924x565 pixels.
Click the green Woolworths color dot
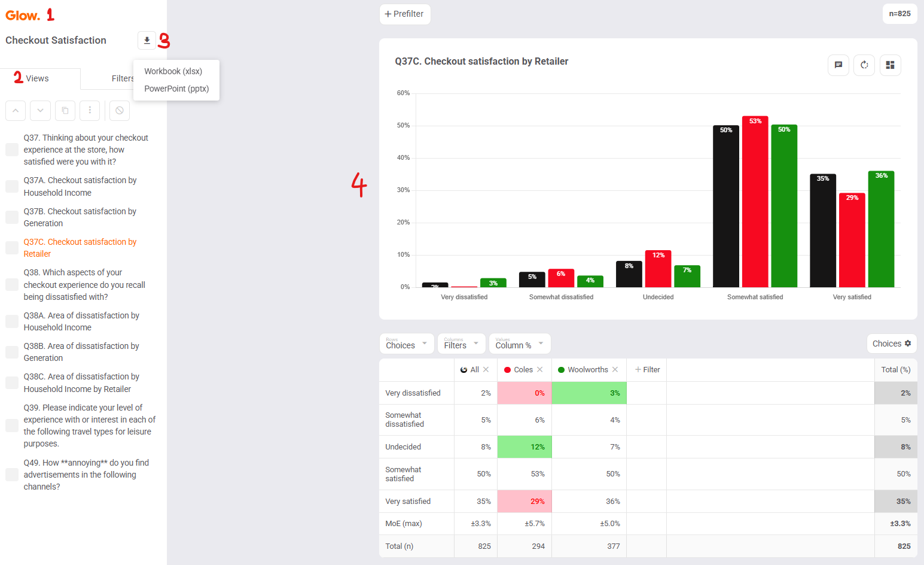[x=562, y=370]
